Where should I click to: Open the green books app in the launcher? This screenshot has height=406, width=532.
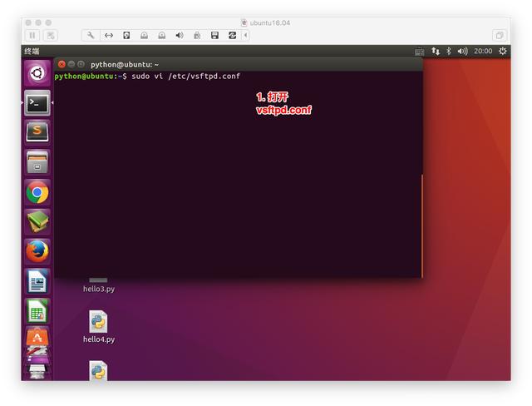[37, 221]
